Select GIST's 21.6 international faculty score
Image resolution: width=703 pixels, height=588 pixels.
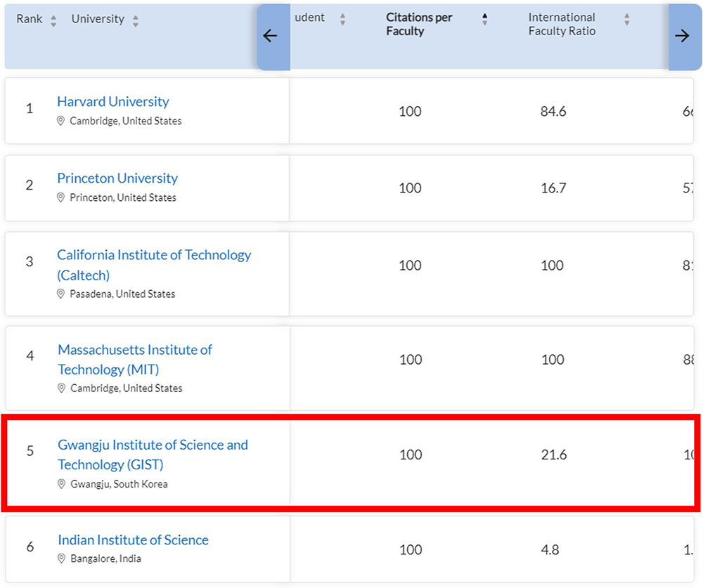pyautogui.click(x=553, y=455)
